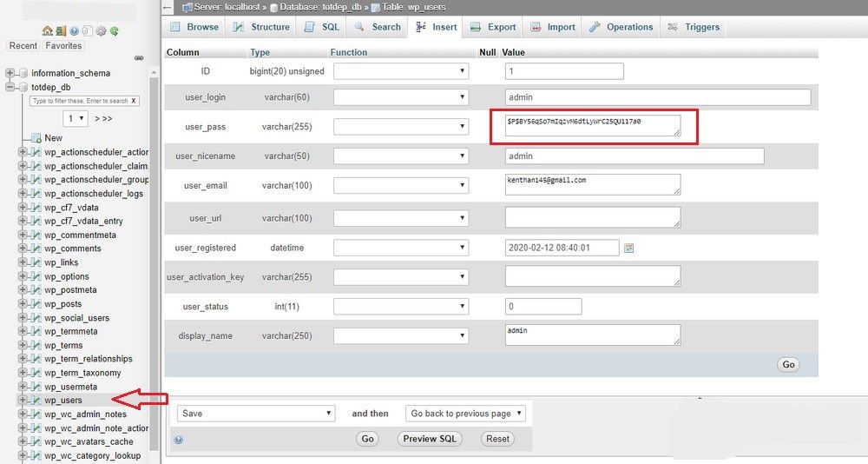Click the Reset button
Image resolution: width=868 pixels, height=464 pixels.
497,439
